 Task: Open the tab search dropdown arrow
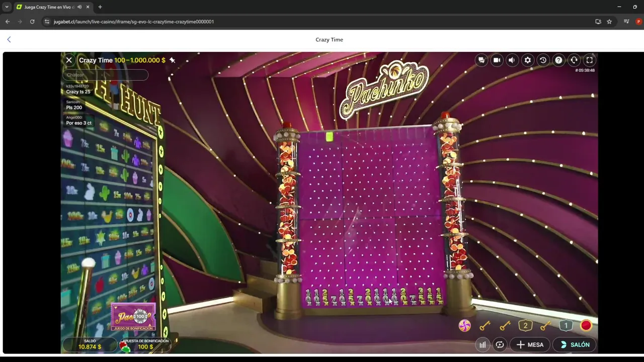pyautogui.click(x=7, y=7)
